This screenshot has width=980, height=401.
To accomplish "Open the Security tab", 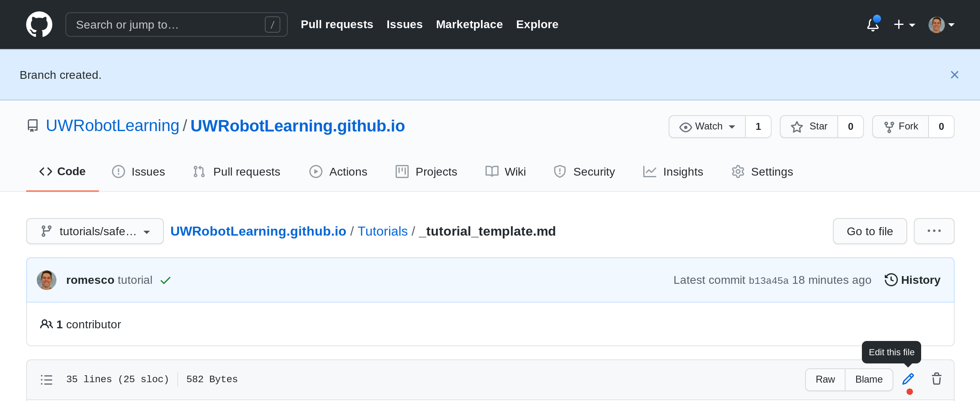I will click(x=584, y=172).
